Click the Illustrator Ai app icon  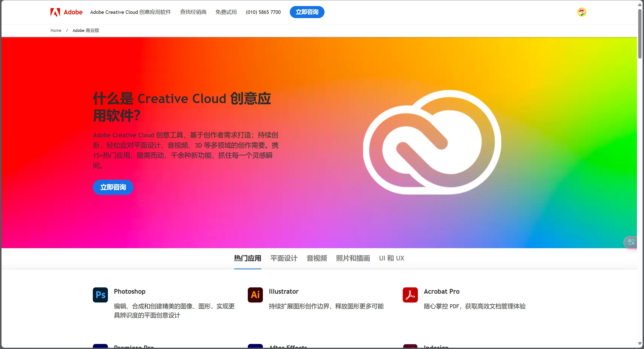pos(255,295)
